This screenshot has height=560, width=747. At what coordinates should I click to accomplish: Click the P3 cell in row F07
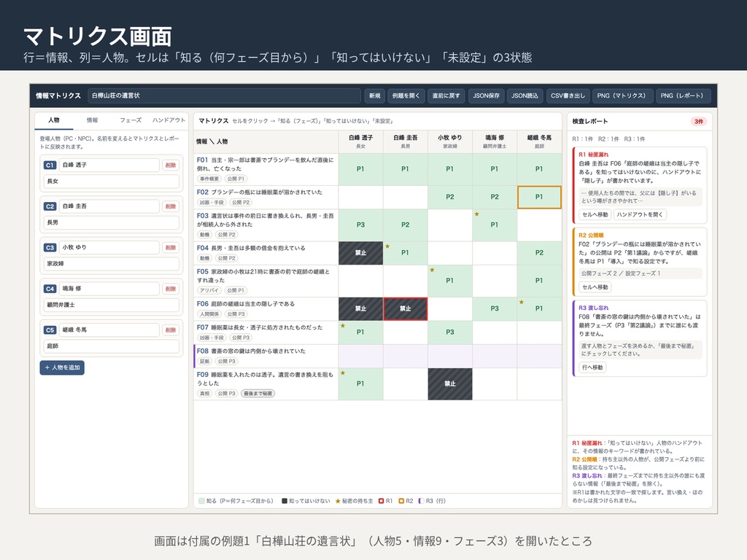[450, 332]
